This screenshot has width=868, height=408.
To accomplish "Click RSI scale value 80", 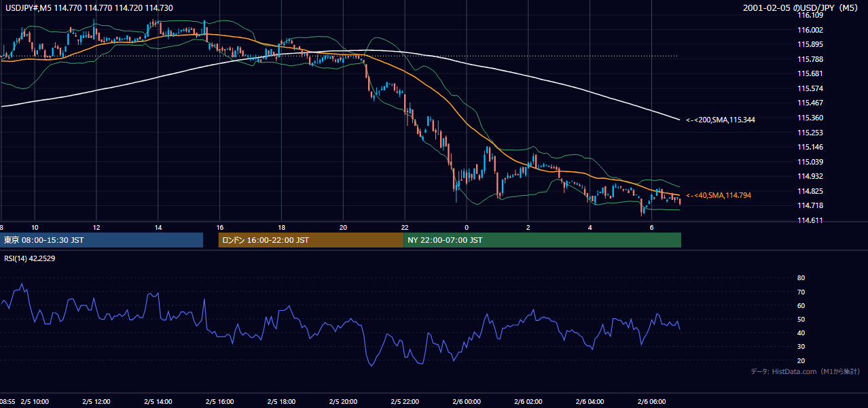I will (x=801, y=278).
